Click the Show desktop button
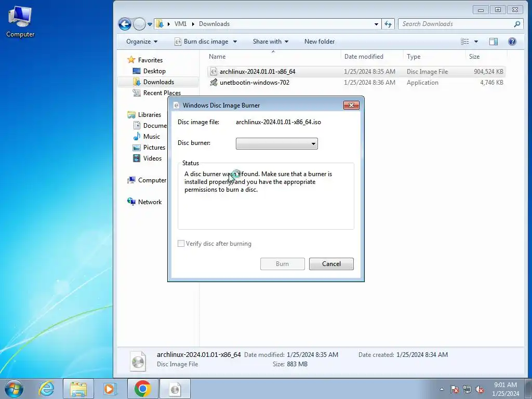This screenshot has height=399, width=532. pos(528,389)
